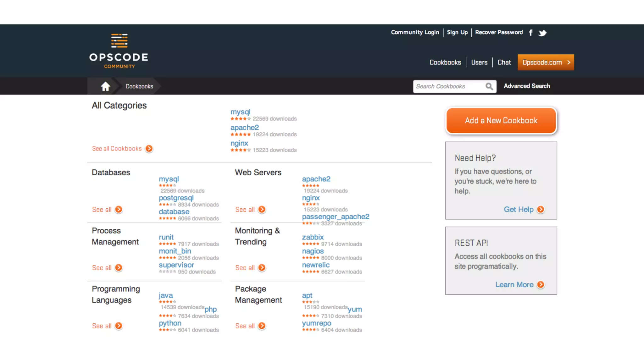Image resolution: width=644 pixels, height=362 pixels.
Task: Open the Users navigation item
Action: 479,63
